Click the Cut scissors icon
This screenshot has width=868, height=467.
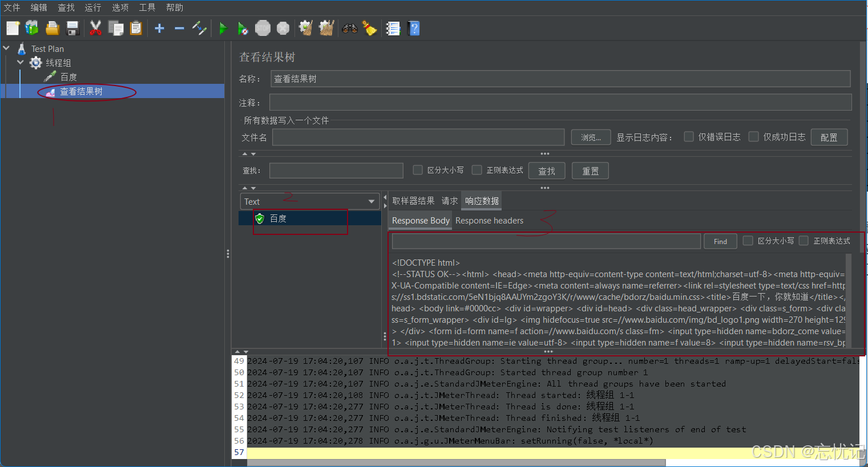96,28
